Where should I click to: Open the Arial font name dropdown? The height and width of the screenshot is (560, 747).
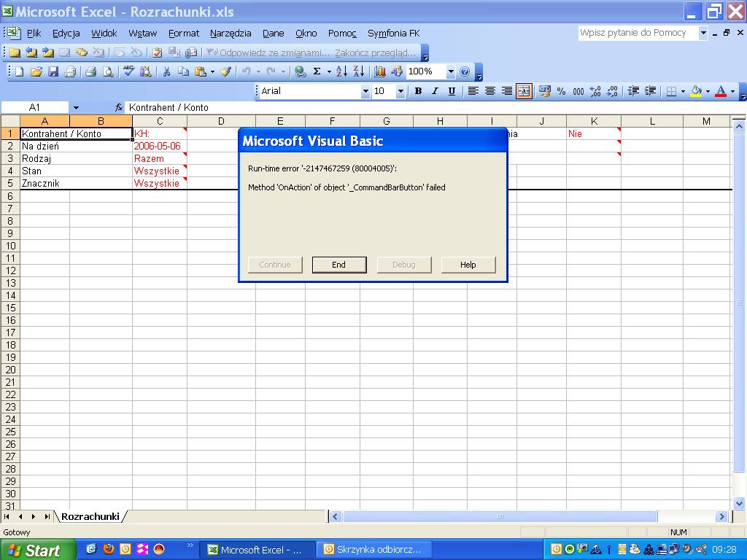tap(365, 91)
